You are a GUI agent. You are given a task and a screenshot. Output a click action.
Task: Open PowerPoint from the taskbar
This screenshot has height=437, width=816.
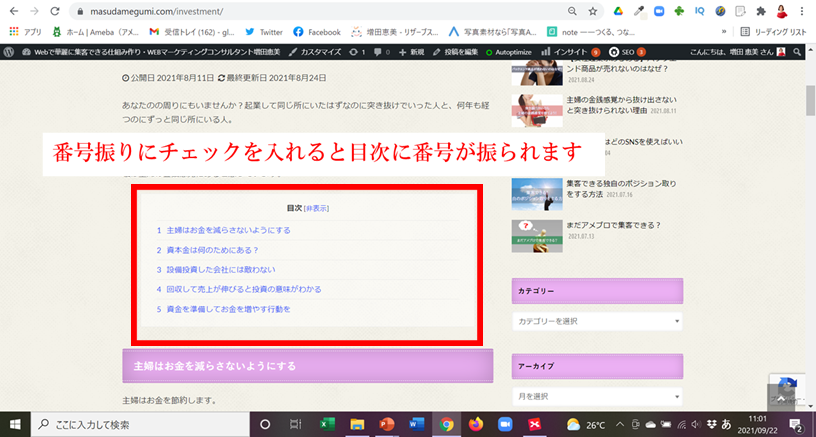[x=387, y=425]
